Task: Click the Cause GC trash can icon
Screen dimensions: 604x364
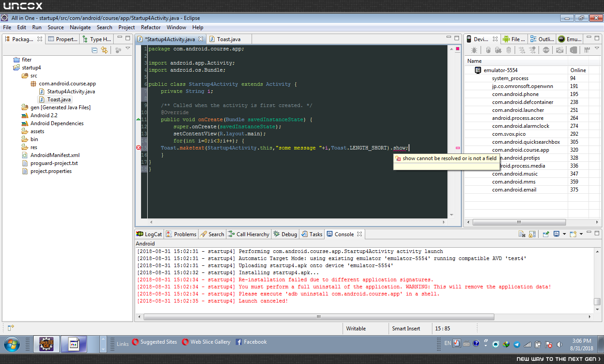Action: pyautogui.click(x=508, y=50)
